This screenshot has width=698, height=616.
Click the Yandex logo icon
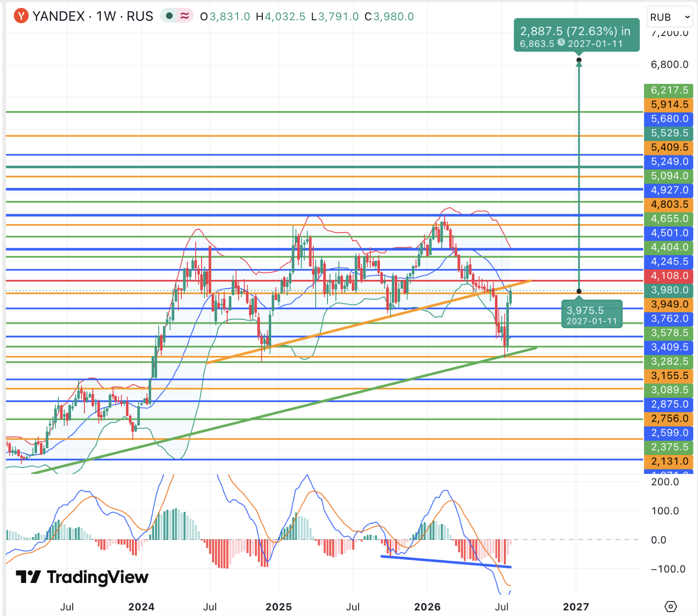(x=21, y=16)
